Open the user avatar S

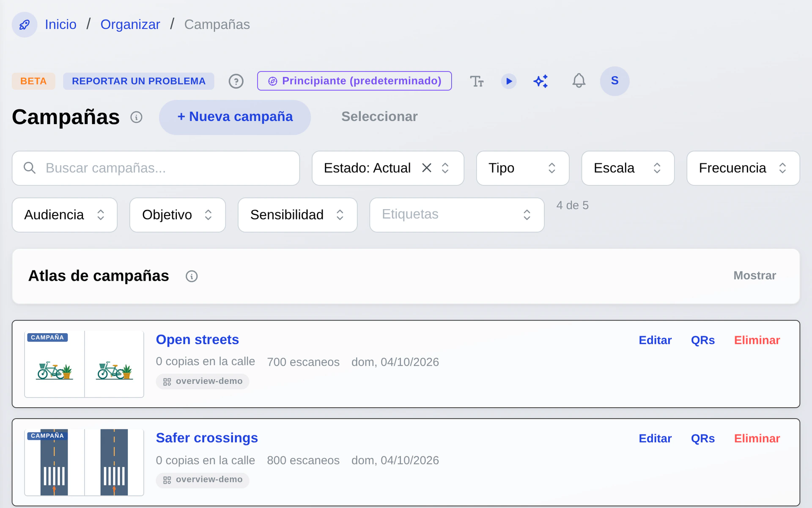pos(614,81)
